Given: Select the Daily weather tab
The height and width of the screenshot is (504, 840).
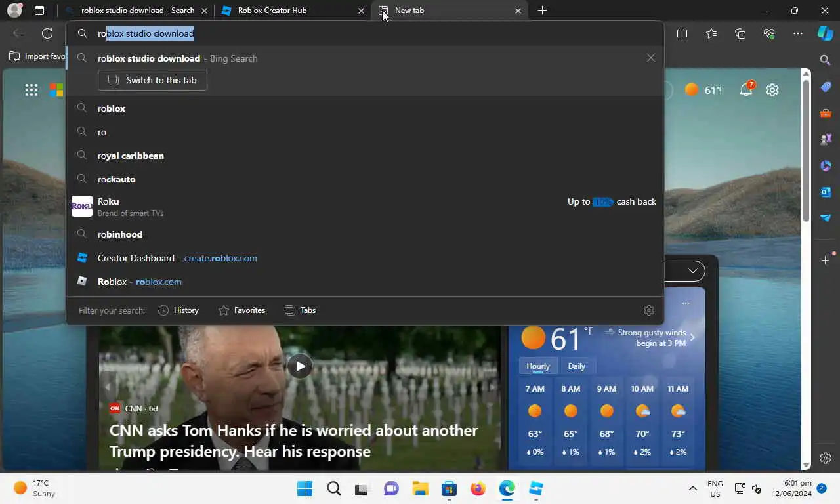Looking at the screenshot, I should point(576,366).
